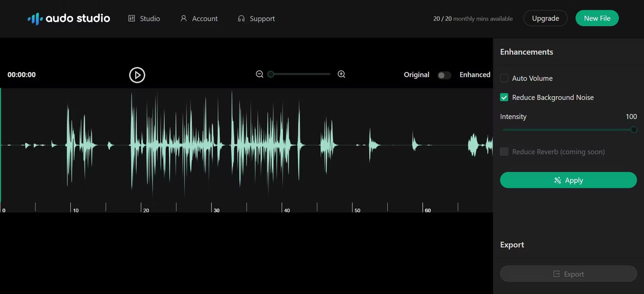
Task: Apply the selected enhancements
Action: 568,180
